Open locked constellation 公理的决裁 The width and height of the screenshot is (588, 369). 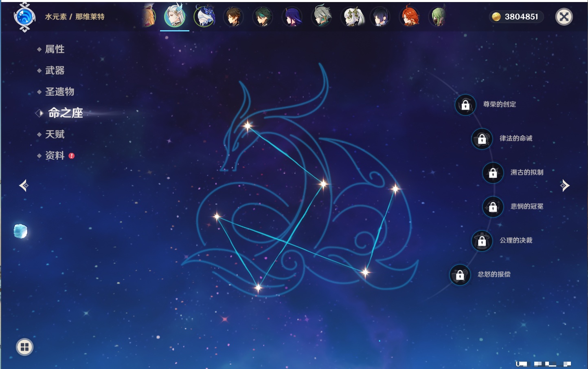click(x=482, y=241)
